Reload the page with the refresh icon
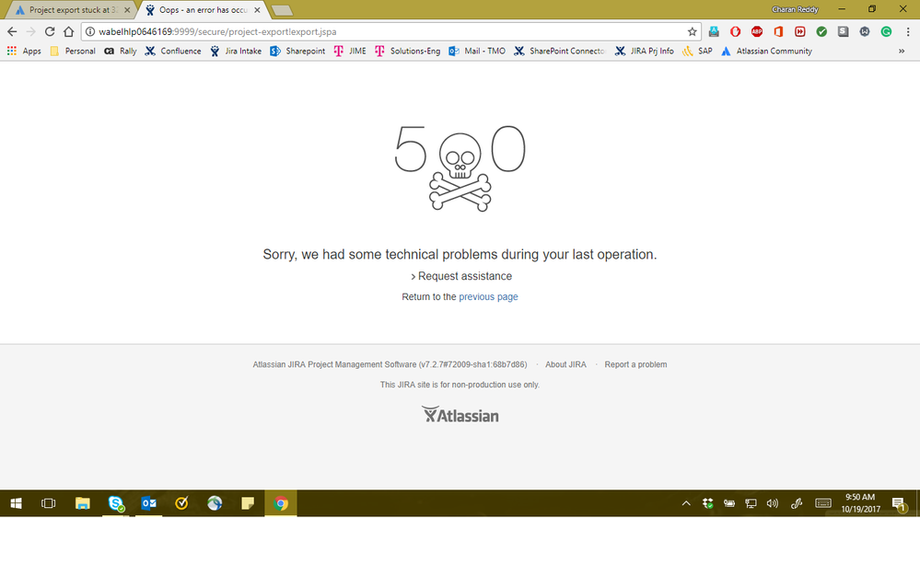Viewport: 920px width, 588px height. point(50,31)
